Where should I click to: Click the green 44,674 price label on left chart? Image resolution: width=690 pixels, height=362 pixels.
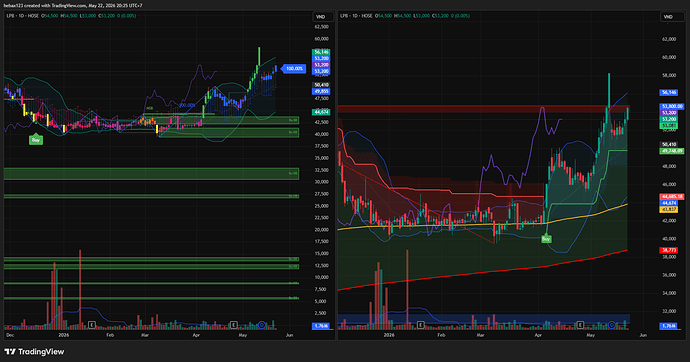click(321, 112)
